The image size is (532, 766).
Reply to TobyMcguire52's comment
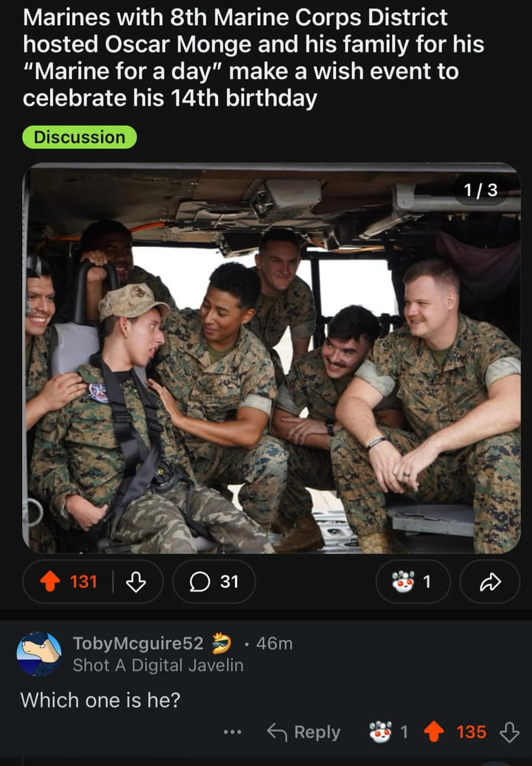[304, 732]
